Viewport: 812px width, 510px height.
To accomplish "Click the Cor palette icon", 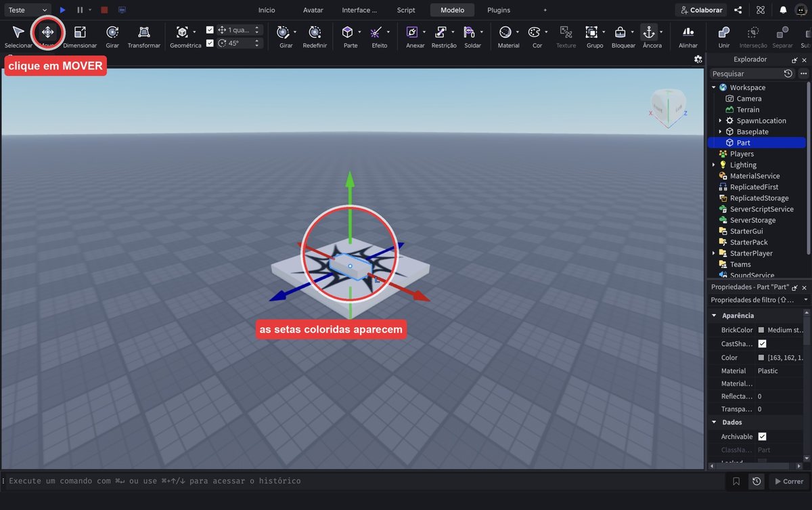I will tap(535, 32).
